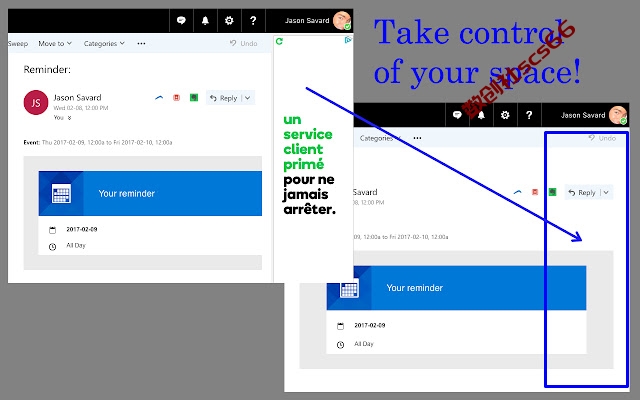Open Reply options arrow in ad-showing window
The height and width of the screenshot is (400, 640).
[248, 98]
